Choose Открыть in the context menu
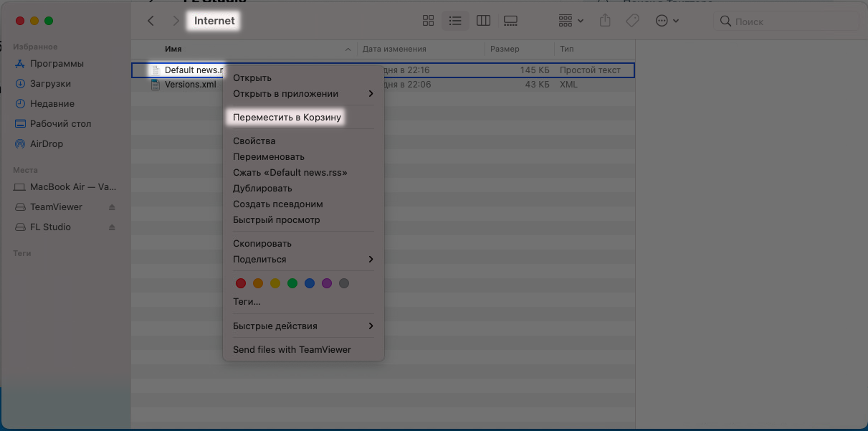This screenshot has height=431, width=868. [x=252, y=77]
